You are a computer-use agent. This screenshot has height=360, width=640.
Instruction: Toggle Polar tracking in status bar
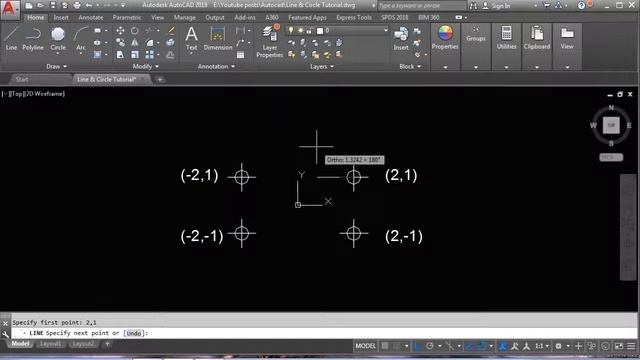(430, 346)
